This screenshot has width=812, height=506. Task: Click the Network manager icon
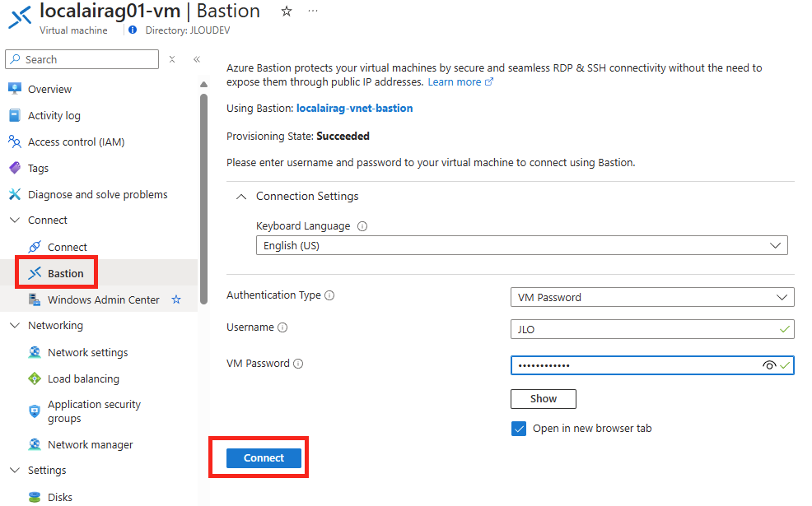35,444
